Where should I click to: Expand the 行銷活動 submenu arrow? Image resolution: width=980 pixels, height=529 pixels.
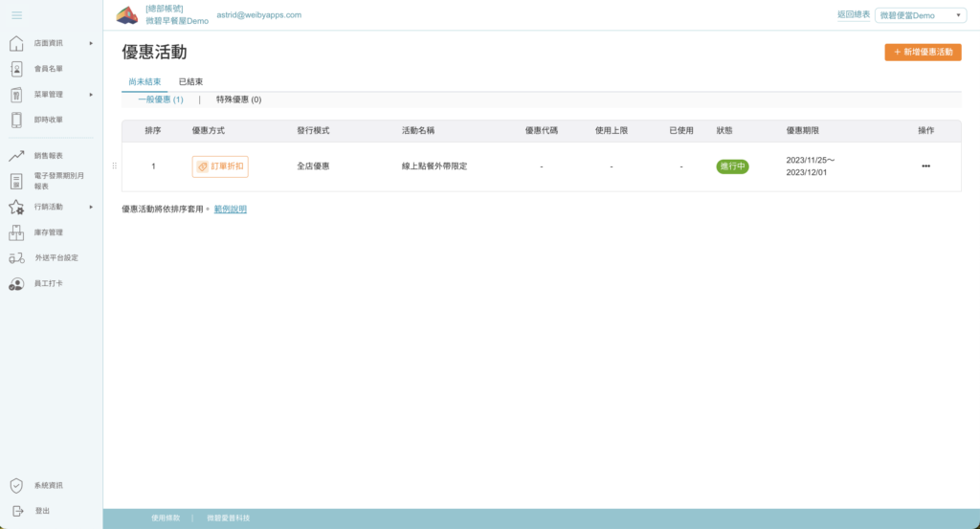91,207
